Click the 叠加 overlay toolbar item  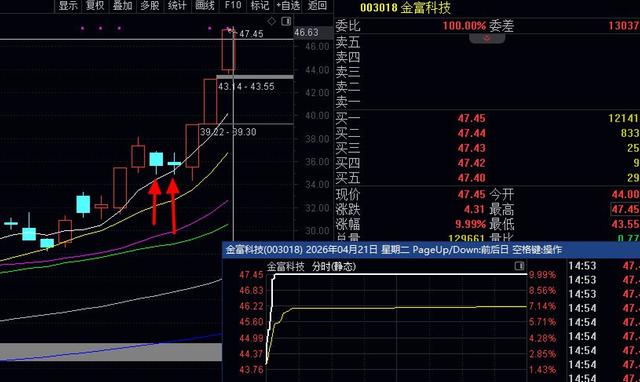click(x=122, y=6)
